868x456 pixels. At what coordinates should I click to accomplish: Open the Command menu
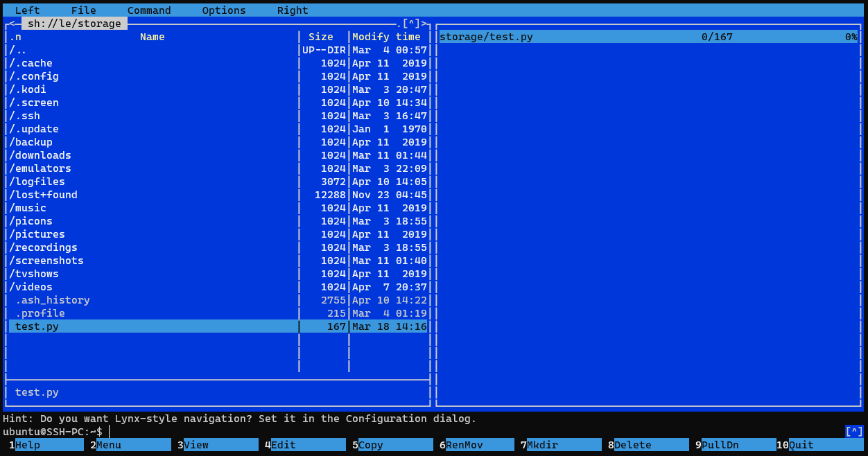click(148, 10)
